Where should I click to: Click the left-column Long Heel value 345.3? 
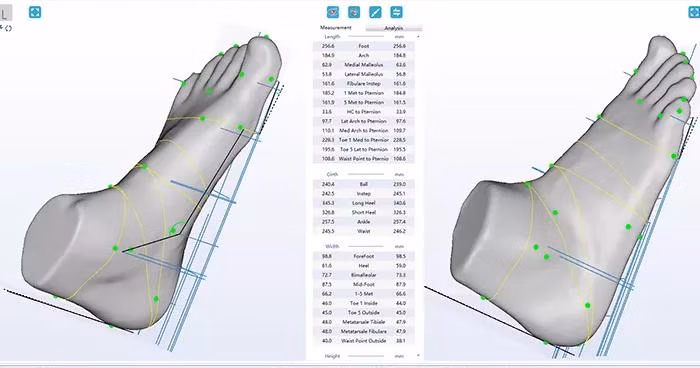click(x=328, y=203)
